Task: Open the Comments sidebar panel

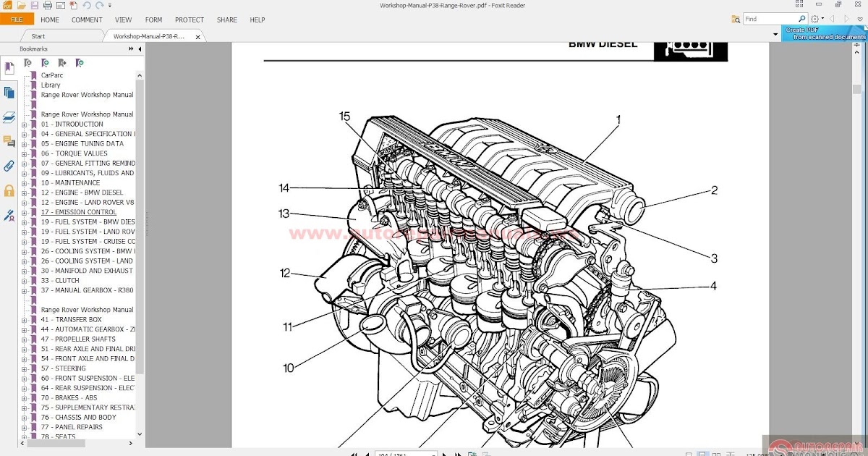Action: pyautogui.click(x=9, y=141)
